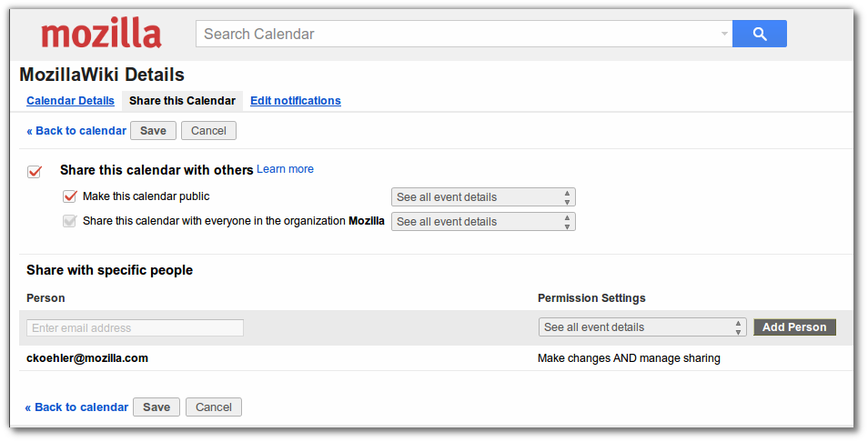
Task: Click the Person column header
Action: (45, 298)
